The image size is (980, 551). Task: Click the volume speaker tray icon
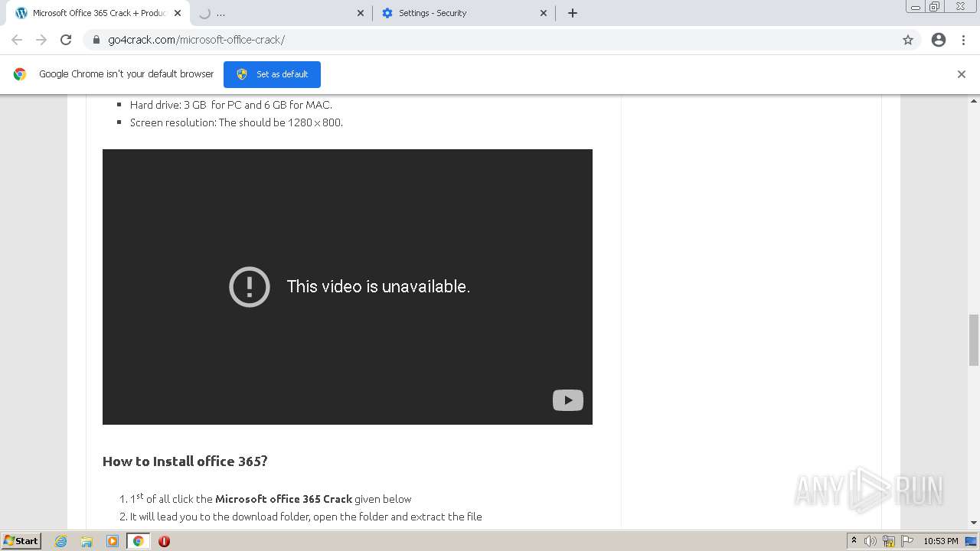point(871,541)
